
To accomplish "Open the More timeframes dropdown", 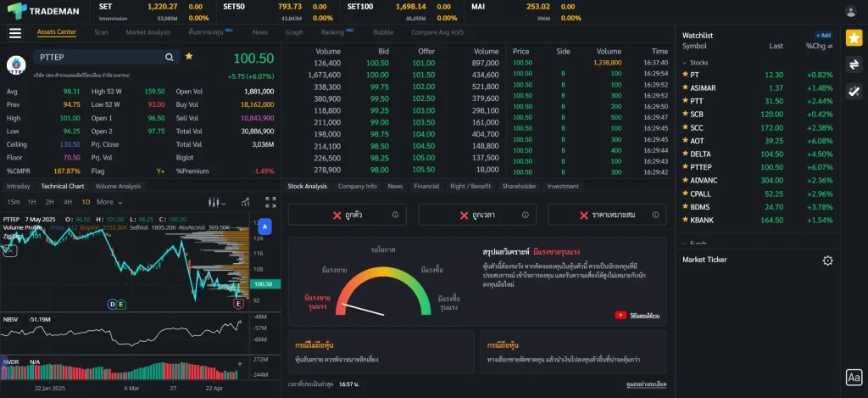I will point(108,202).
